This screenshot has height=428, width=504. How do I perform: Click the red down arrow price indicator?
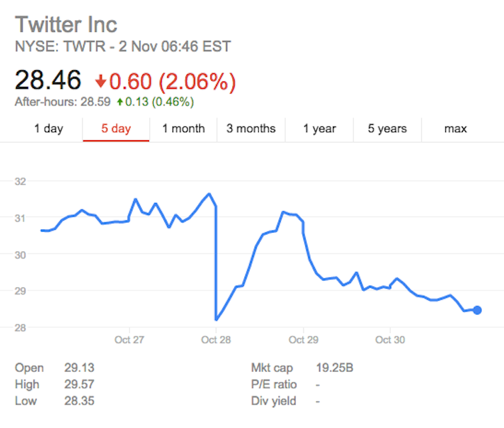pos(100,81)
